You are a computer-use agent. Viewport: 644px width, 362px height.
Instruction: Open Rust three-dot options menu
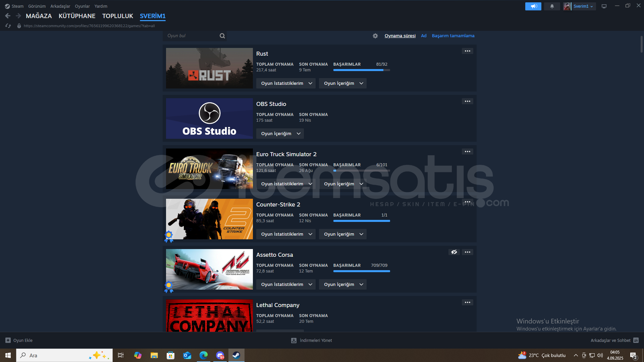[x=468, y=51]
